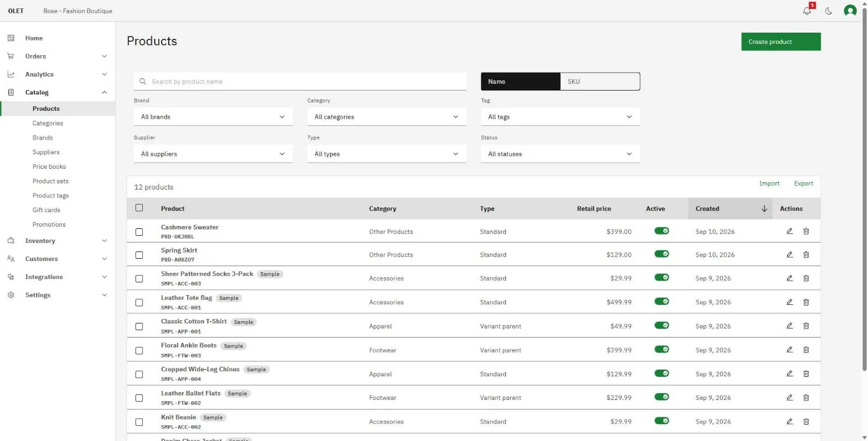Switch search mode to SKU
The height and width of the screenshot is (441, 868).
point(600,82)
